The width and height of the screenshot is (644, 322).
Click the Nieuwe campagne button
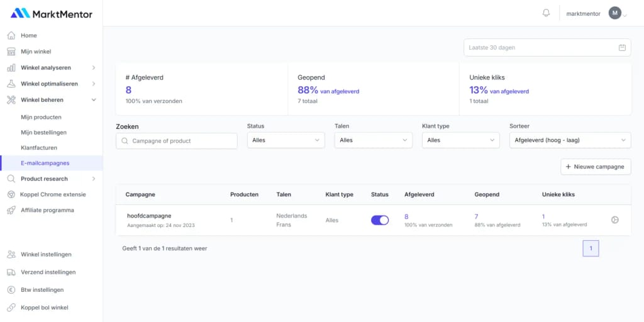coord(595,167)
